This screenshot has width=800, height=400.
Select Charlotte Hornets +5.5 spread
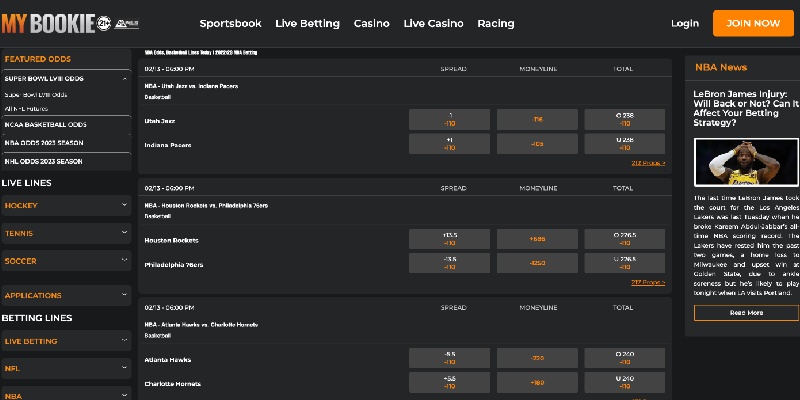pyautogui.click(x=449, y=383)
